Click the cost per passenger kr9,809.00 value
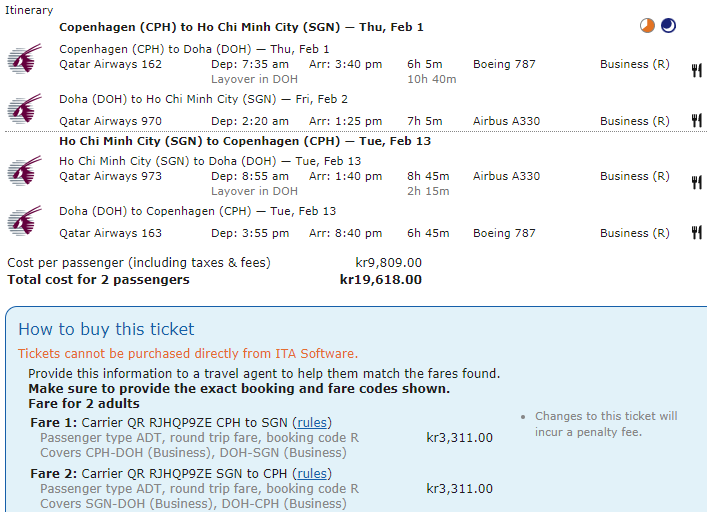The image size is (707, 512). pos(388,263)
